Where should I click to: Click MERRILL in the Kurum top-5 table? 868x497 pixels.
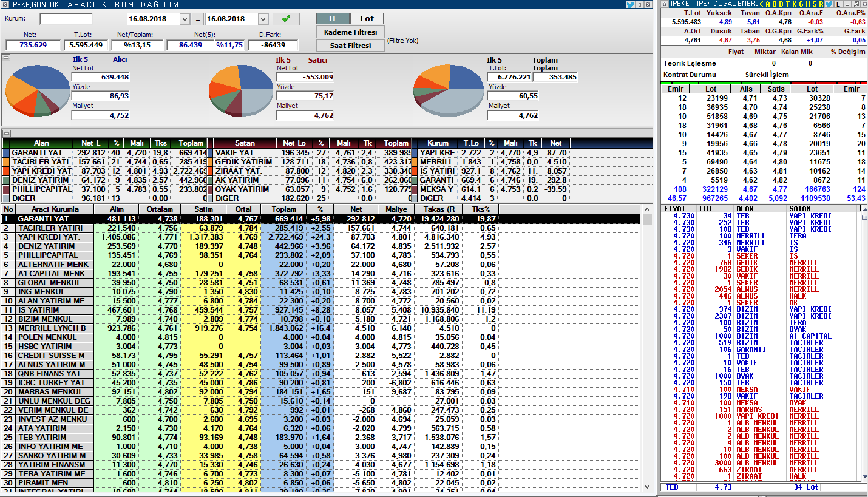pyautogui.click(x=437, y=162)
